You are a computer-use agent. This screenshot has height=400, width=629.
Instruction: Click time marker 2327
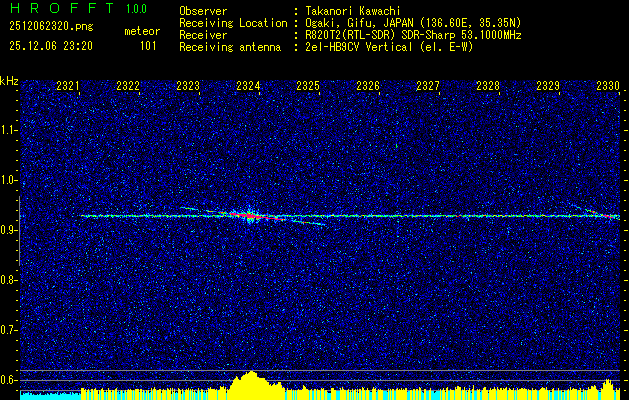428,86
